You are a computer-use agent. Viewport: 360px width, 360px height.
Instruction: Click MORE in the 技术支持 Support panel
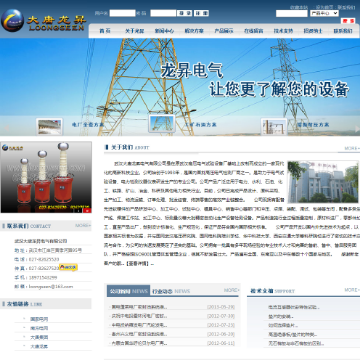coord(352,290)
